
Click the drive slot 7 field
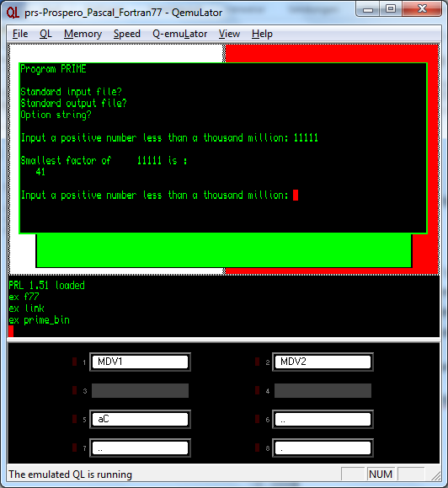140,448
